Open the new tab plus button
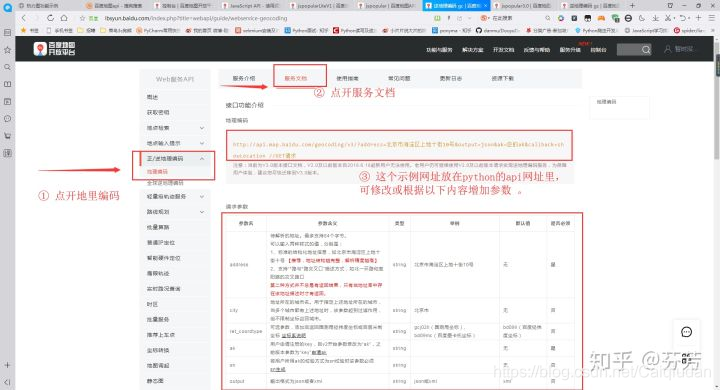The image size is (720, 390). tap(632, 6)
